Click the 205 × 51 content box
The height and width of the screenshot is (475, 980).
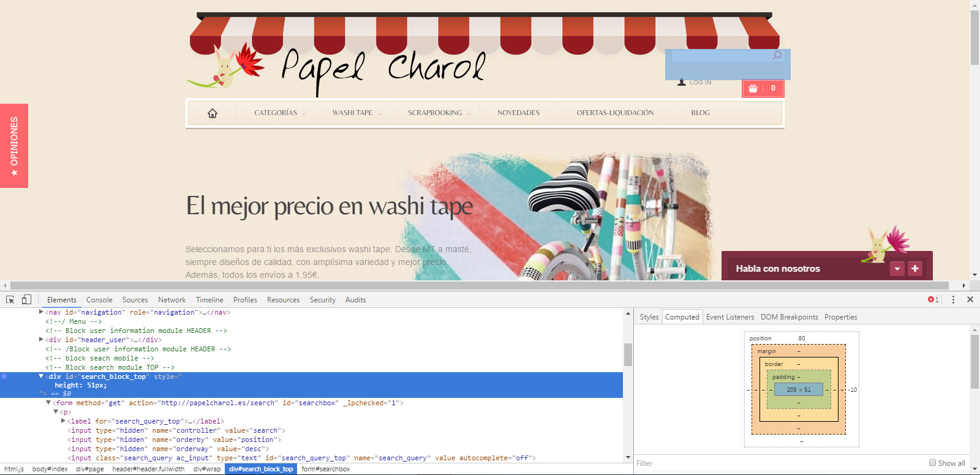point(799,389)
